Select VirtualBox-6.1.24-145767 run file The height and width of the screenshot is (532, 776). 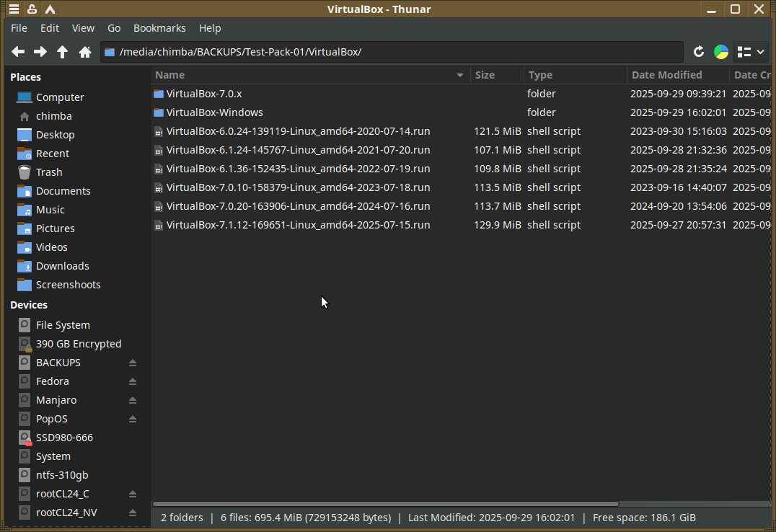coord(298,150)
